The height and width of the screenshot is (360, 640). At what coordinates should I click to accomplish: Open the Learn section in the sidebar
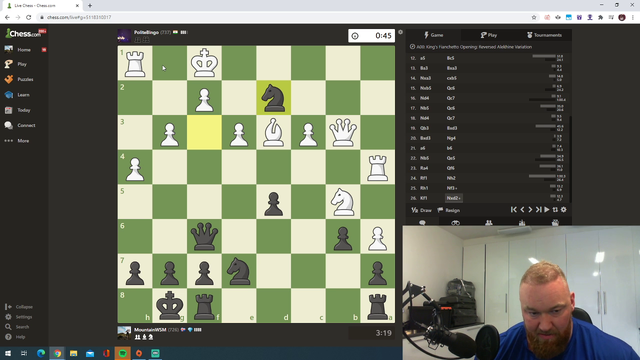(x=24, y=95)
